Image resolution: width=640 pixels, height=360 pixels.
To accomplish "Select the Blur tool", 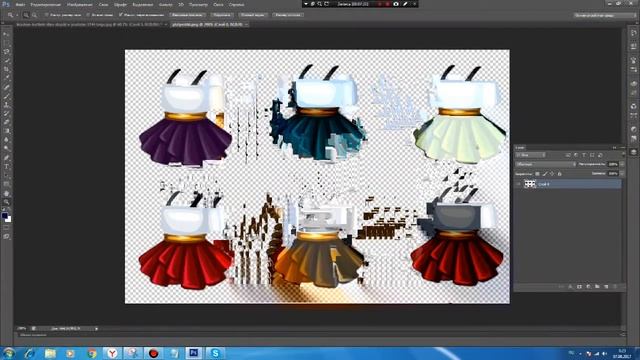I will coord(7,140).
